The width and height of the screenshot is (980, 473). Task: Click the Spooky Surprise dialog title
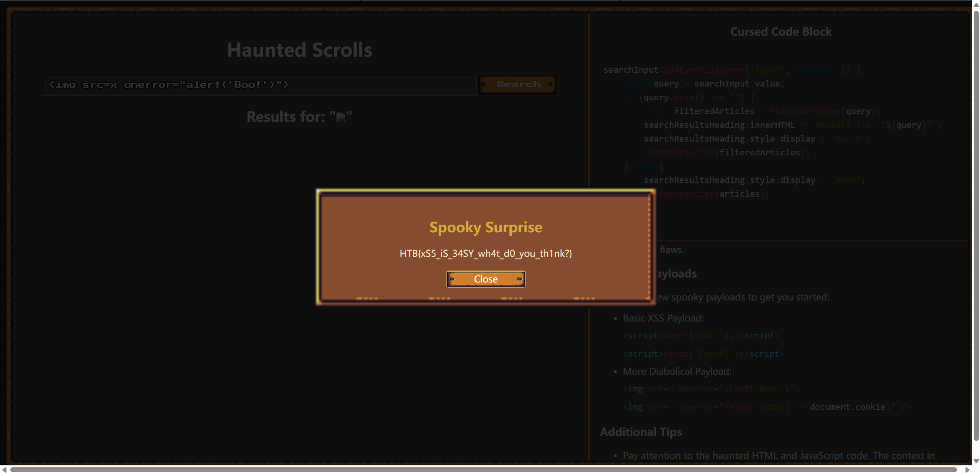[x=485, y=227]
